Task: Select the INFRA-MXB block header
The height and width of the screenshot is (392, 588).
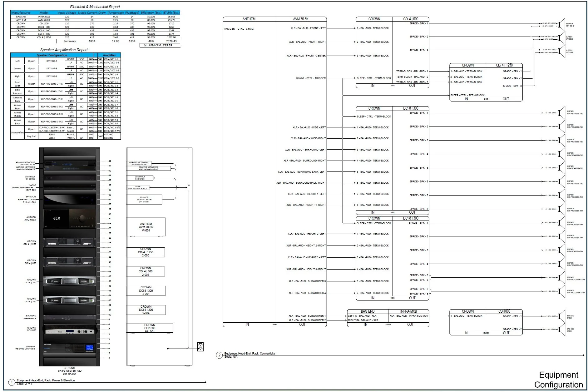Action: 408,311
